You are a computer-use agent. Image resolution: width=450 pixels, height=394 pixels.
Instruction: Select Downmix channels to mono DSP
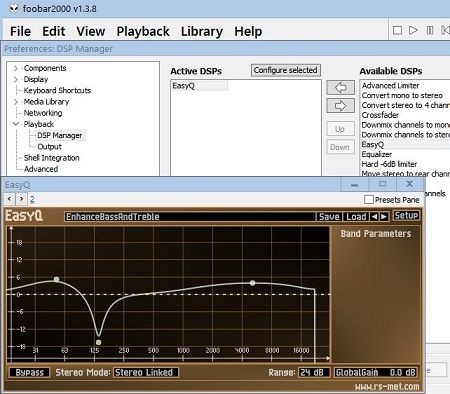pyautogui.click(x=405, y=125)
